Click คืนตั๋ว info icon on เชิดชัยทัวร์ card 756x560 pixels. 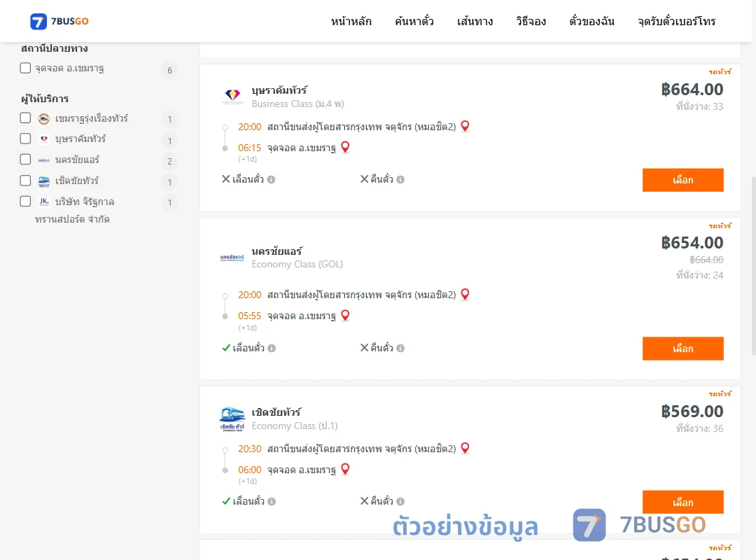[400, 502]
